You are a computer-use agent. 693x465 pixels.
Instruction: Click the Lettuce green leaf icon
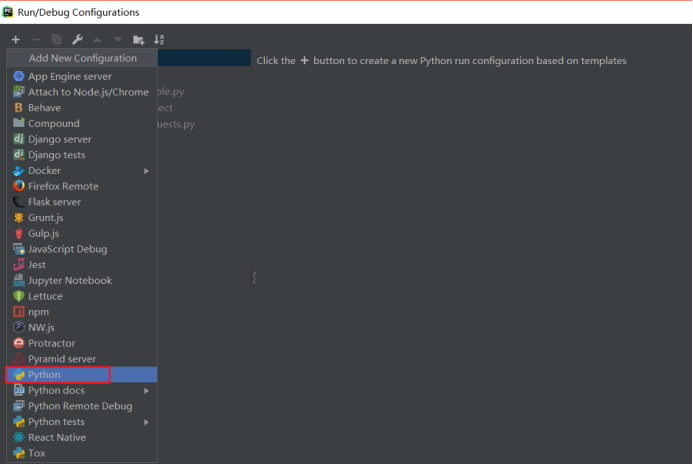(19, 296)
